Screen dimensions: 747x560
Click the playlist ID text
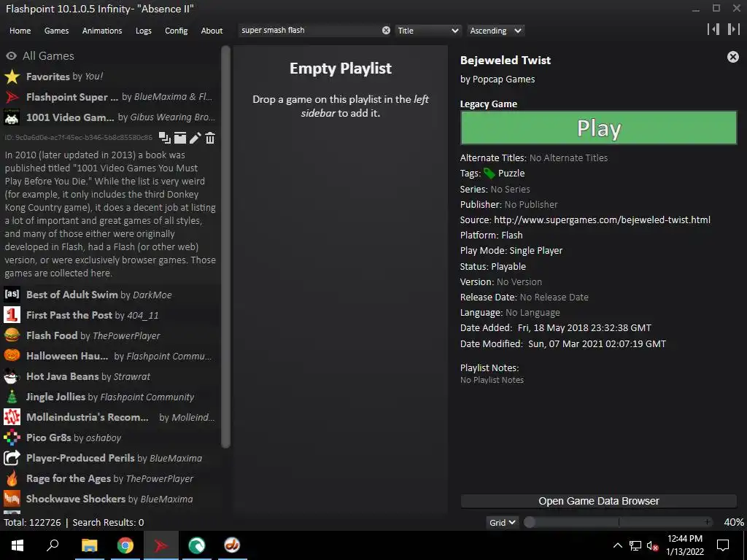[x=79, y=138]
